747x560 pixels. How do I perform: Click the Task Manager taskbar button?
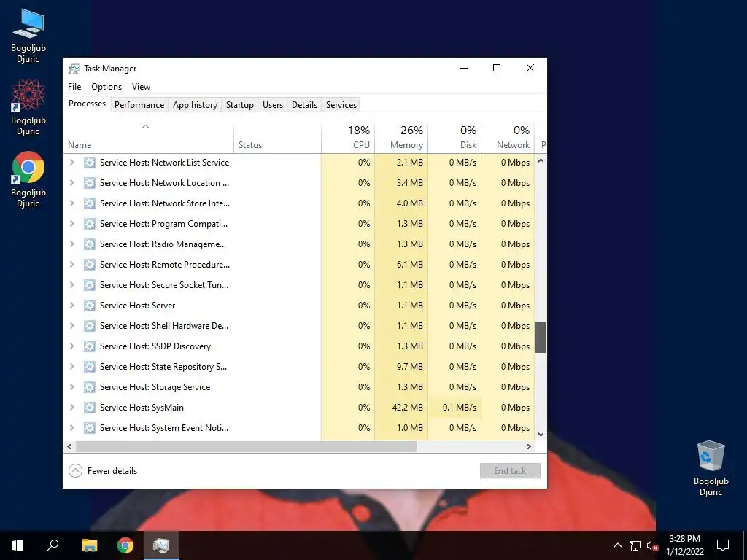tap(161, 545)
